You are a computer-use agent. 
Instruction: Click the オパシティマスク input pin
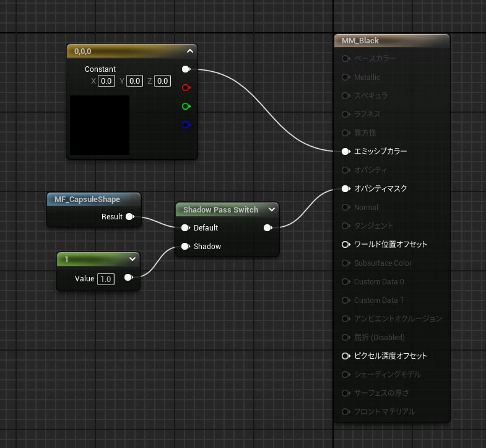pyautogui.click(x=345, y=188)
